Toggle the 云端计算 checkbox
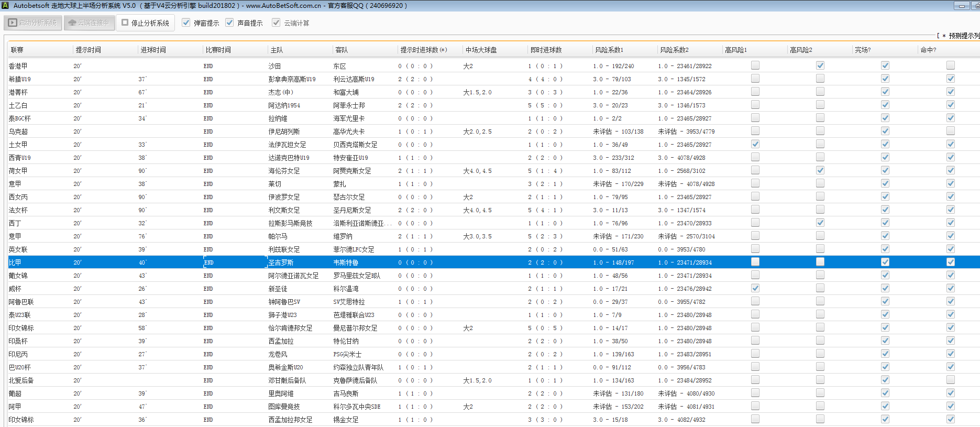 click(276, 23)
